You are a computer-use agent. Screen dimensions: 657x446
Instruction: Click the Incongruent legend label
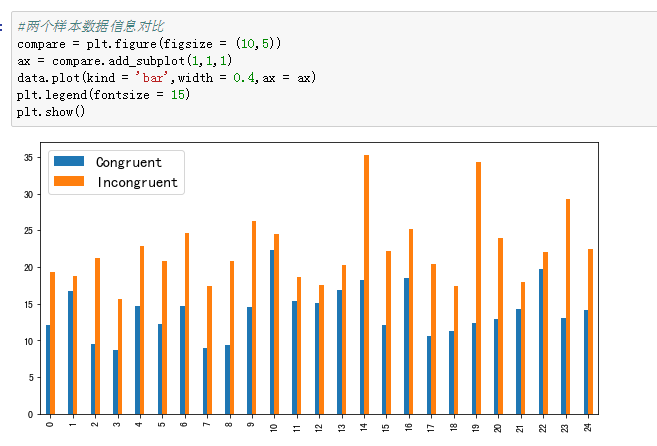[137, 182]
